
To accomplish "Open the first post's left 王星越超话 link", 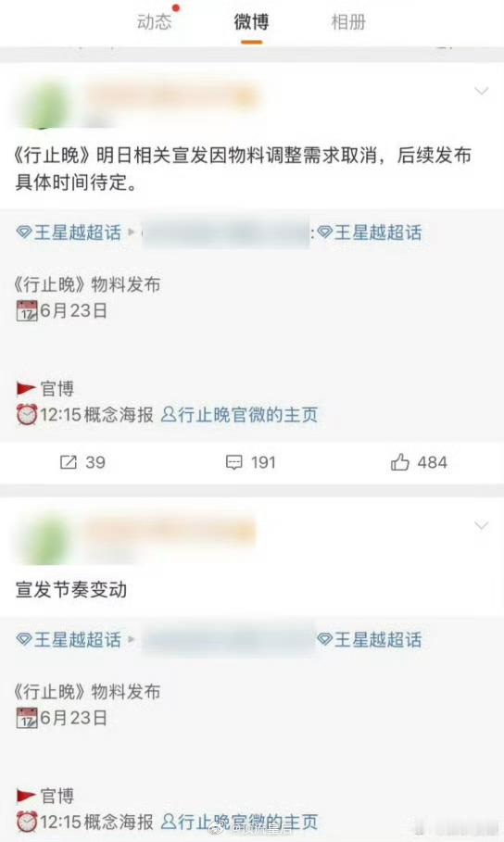I will point(69,232).
